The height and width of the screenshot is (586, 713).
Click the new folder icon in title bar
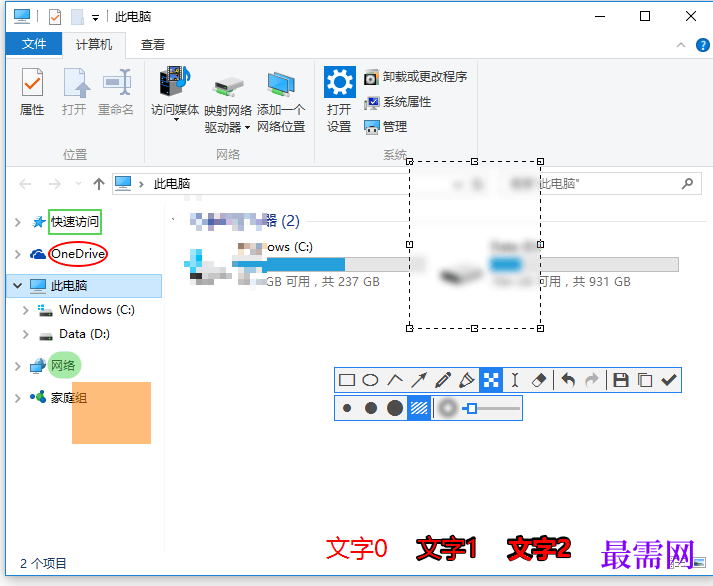77,17
